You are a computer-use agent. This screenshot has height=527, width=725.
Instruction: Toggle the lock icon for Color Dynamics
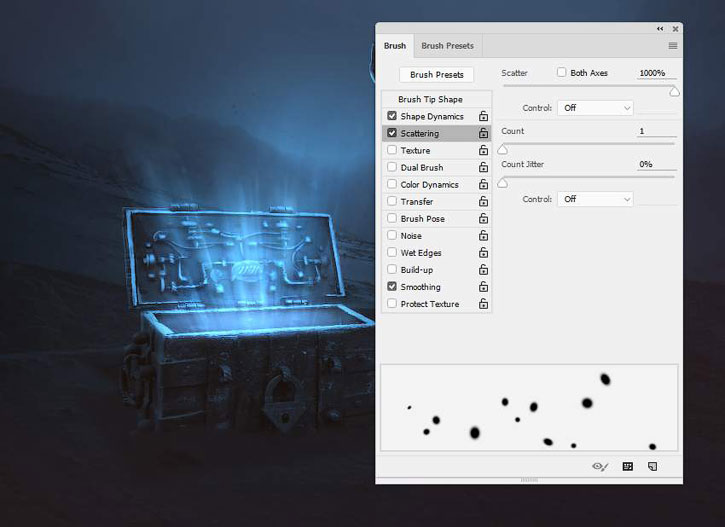click(483, 184)
